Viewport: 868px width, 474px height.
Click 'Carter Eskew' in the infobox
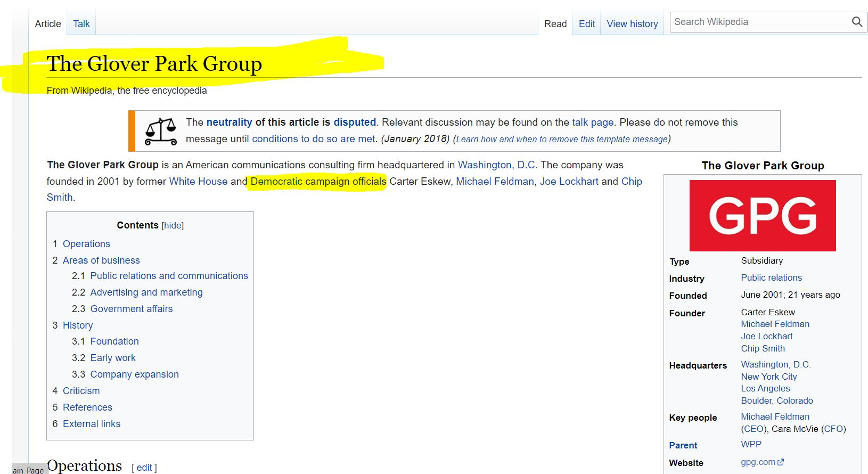[768, 312]
